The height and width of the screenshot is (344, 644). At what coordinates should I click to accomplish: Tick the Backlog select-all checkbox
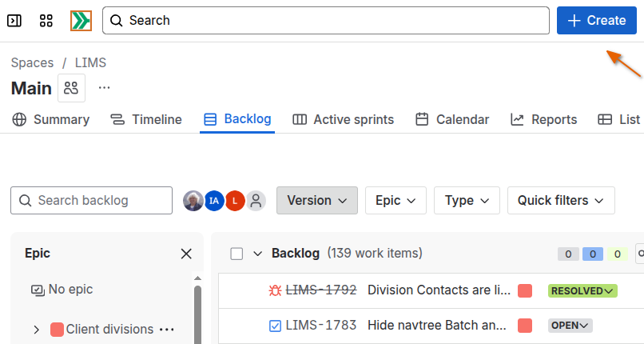(237, 254)
